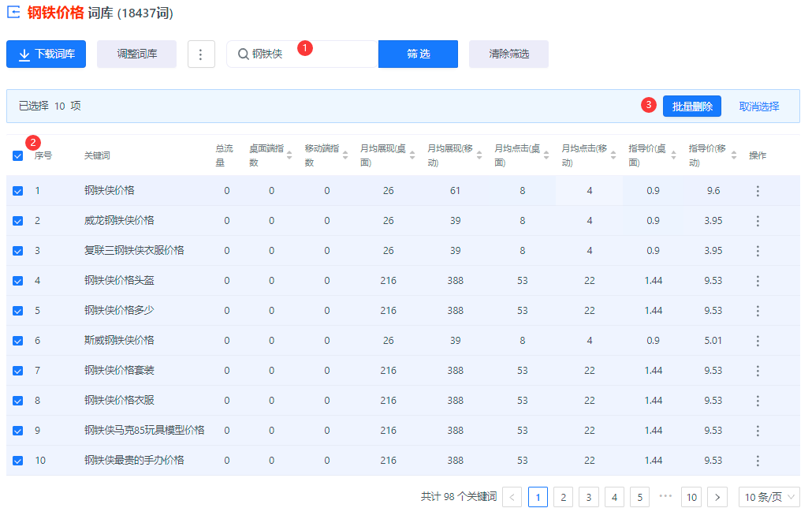Open the actions menu for 钢铁侠价格头盔 row
The height and width of the screenshot is (508, 812).
click(x=758, y=280)
